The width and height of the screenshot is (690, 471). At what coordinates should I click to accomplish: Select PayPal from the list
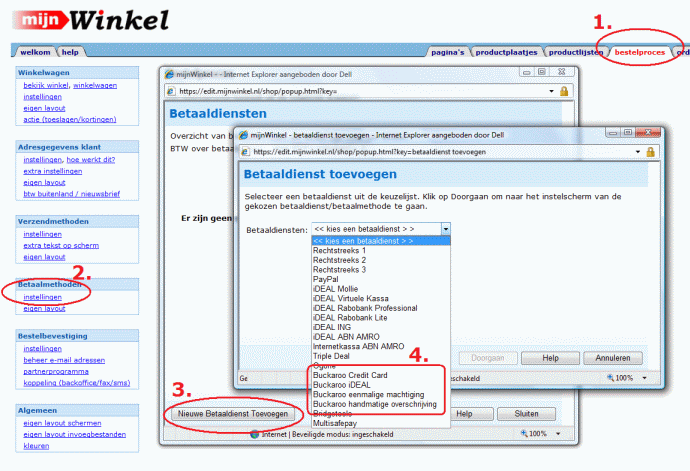pyautogui.click(x=381, y=279)
